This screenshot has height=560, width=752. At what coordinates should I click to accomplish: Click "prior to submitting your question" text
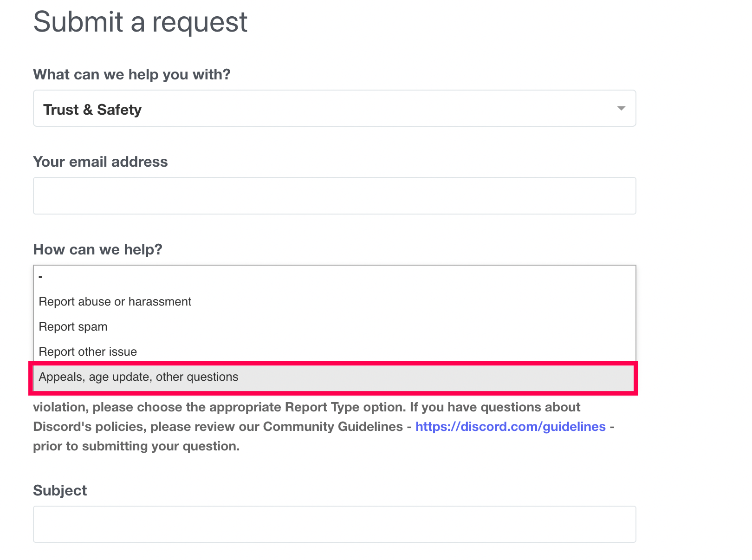click(136, 446)
